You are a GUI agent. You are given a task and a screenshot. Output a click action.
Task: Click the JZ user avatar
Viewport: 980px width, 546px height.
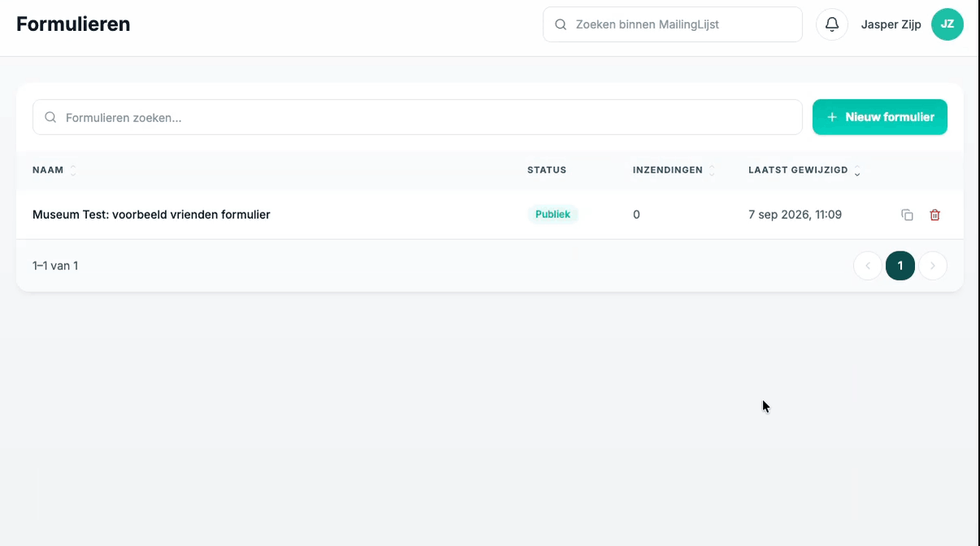coord(947,24)
